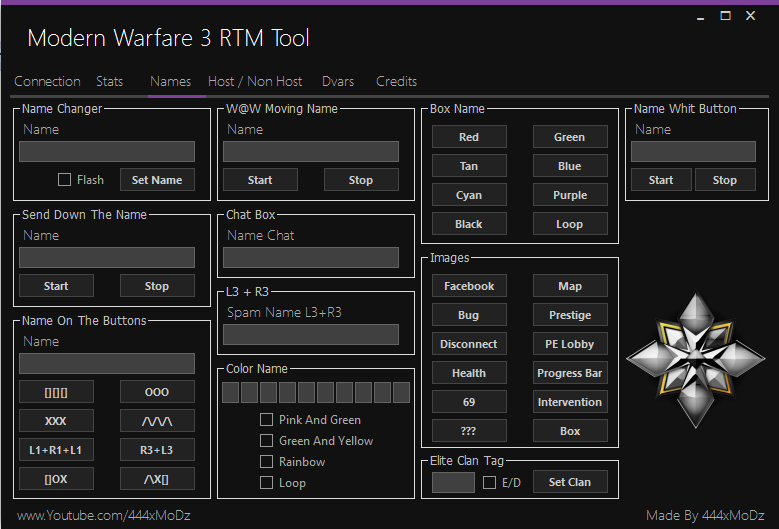
Task: Click the []OX button
Action: pyautogui.click(x=56, y=479)
